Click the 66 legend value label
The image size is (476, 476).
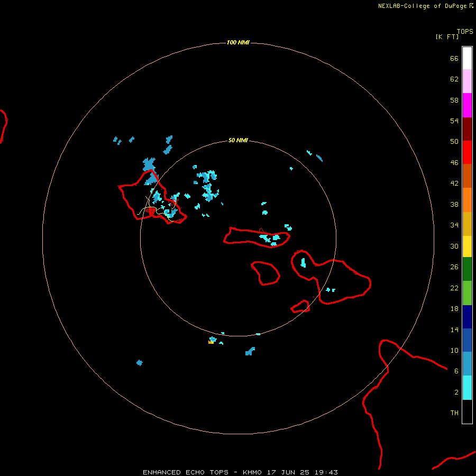[x=454, y=59]
